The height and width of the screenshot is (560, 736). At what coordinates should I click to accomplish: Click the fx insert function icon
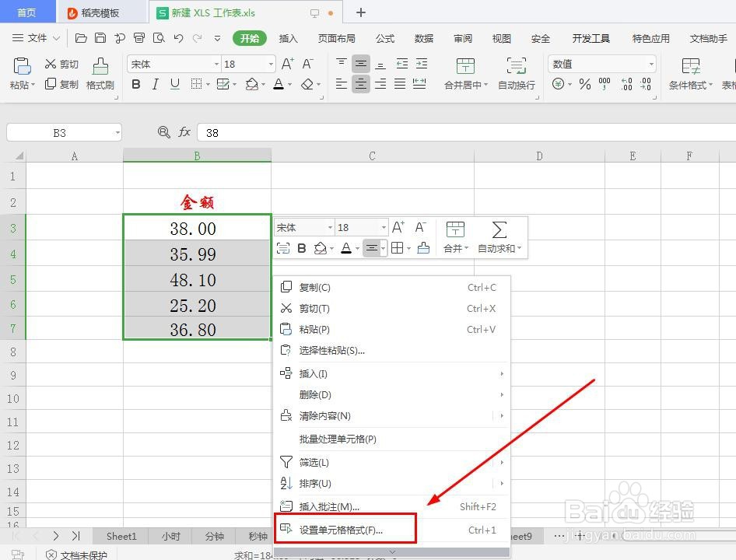tap(184, 132)
